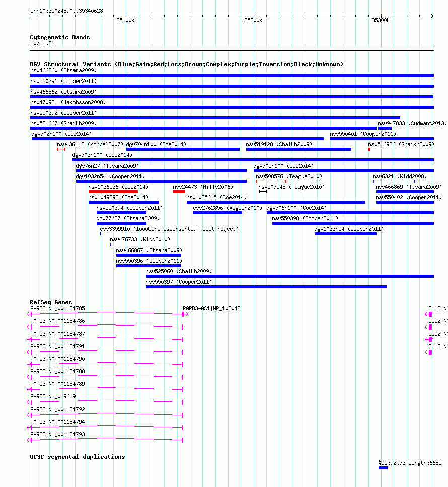Click the 35200k ruler position label

(x=253, y=20)
